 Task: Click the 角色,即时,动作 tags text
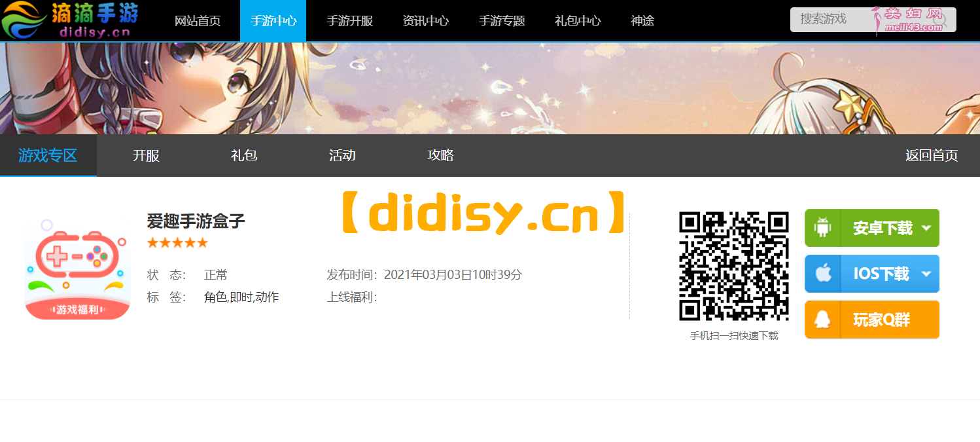pyautogui.click(x=241, y=297)
